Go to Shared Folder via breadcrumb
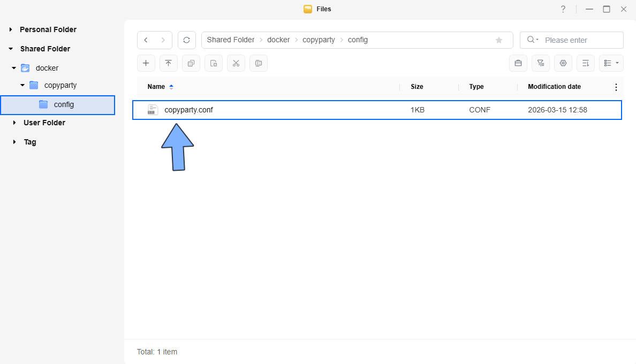This screenshot has height=364, width=636. tap(231, 40)
